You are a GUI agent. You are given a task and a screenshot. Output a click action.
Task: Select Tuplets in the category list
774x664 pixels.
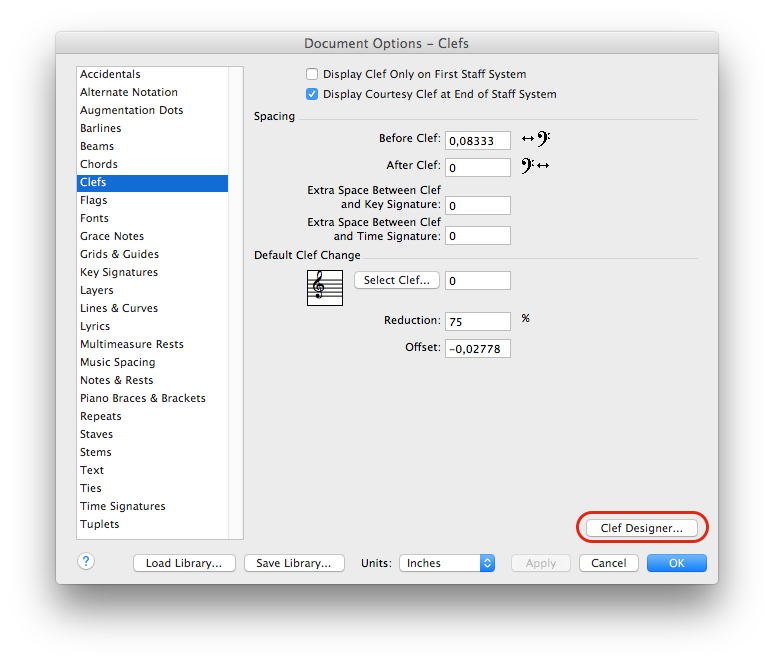(x=100, y=524)
